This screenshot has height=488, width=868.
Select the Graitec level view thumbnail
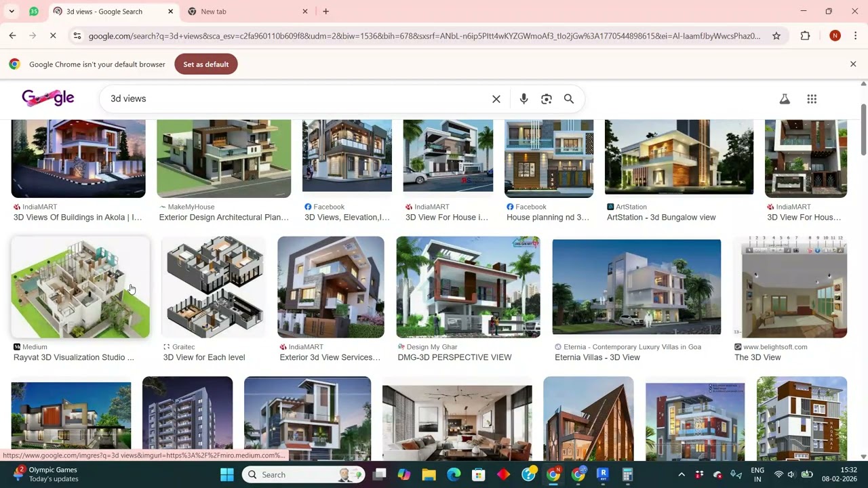tap(214, 287)
